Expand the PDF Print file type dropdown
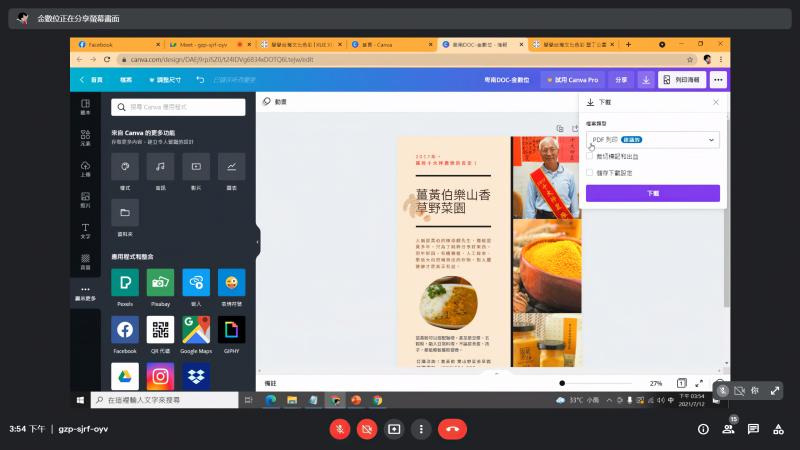This screenshot has width=800, height=450. [651, 140]
